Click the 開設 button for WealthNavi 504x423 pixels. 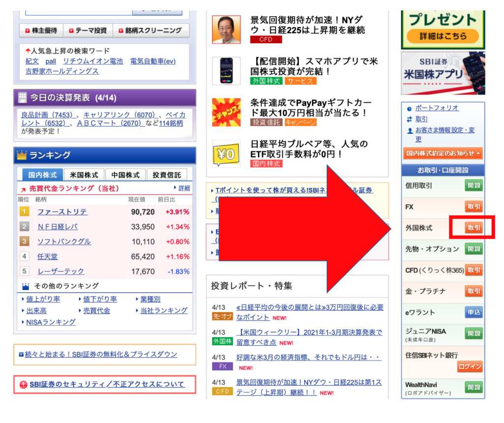tap(474, 387)
